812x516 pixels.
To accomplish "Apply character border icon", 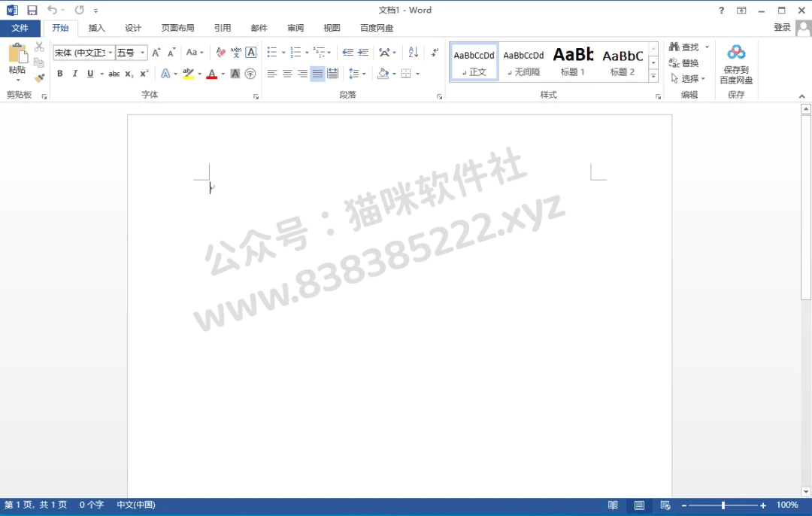I will click(251, 53).
